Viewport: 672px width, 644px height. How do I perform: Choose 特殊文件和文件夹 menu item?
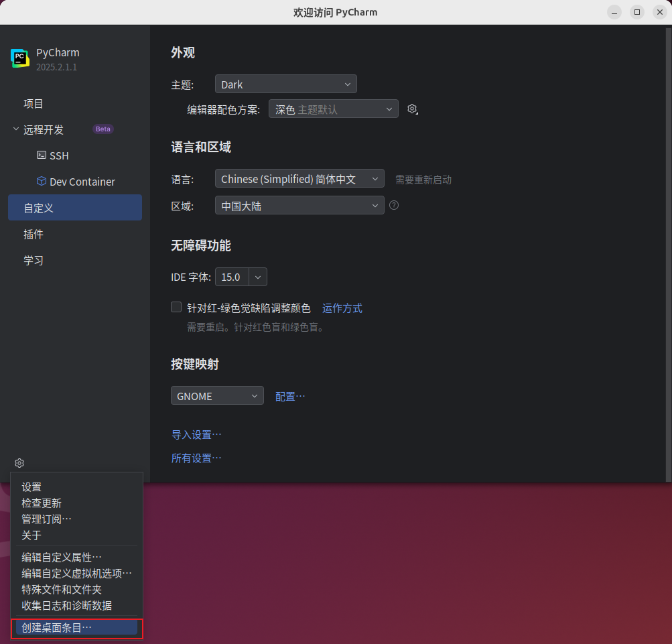(x=77, y=589)
